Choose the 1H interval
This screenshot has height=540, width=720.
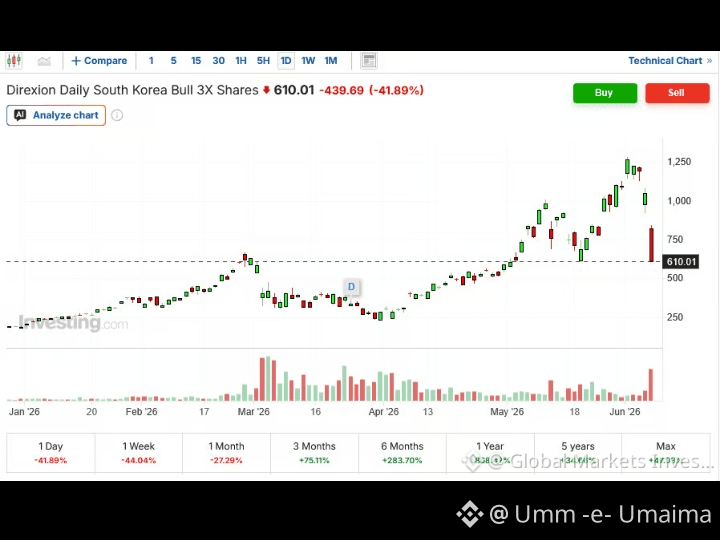(241, 61)
